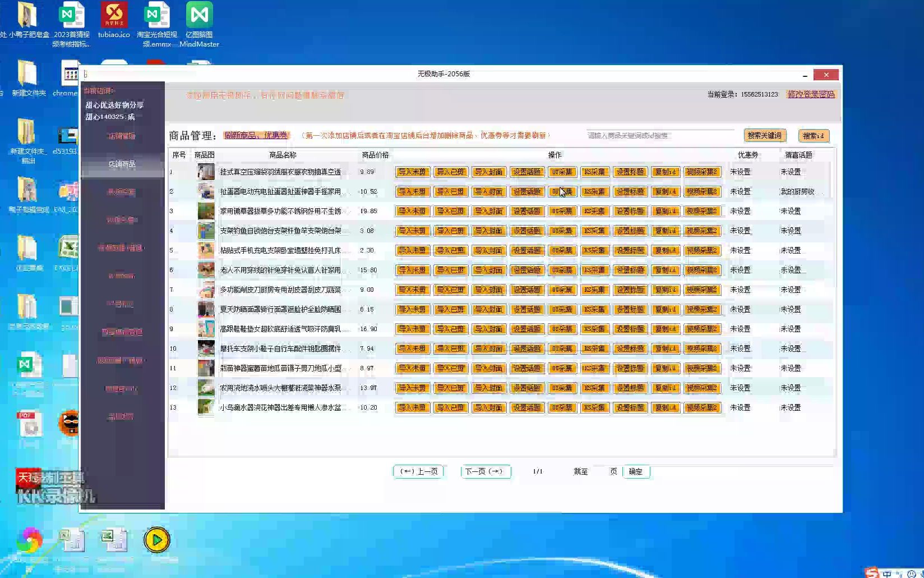The height and width of the screenshot is (578, 924).
Task: Click 视频采集2 for product row 13
Action: click(x=702, y=407)
